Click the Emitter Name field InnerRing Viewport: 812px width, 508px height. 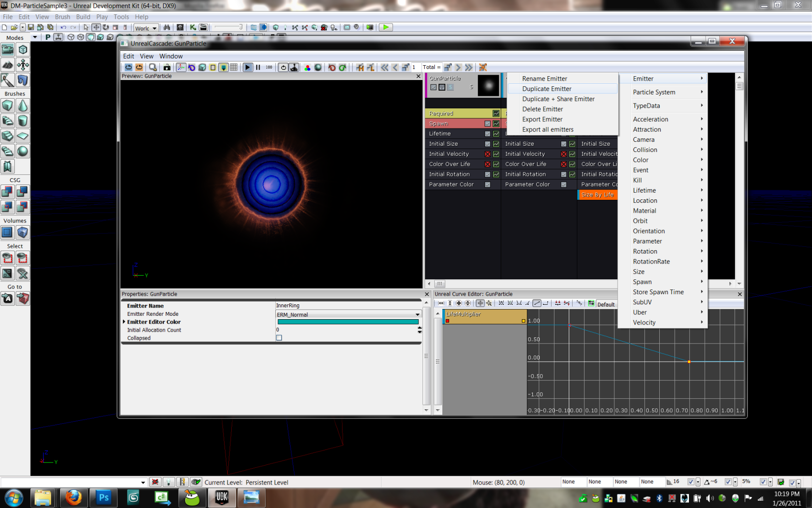pos(348,306)
